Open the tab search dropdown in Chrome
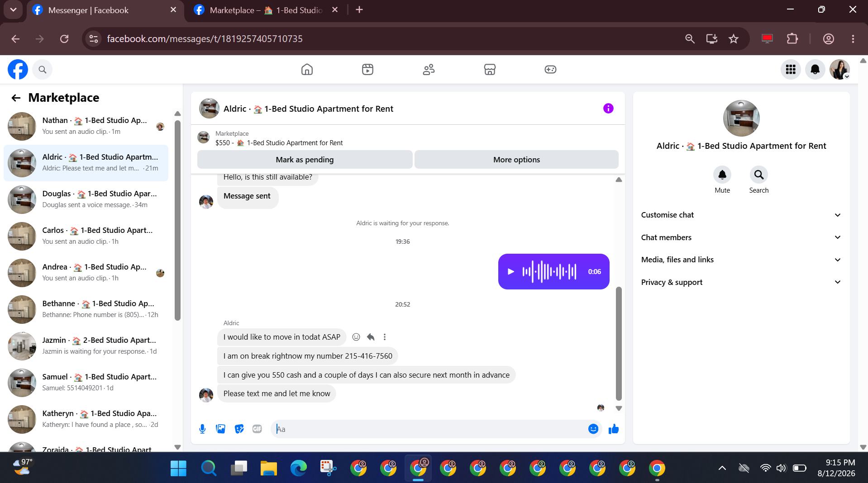Viewport: 868px width, 483px height. click(13, 9)
